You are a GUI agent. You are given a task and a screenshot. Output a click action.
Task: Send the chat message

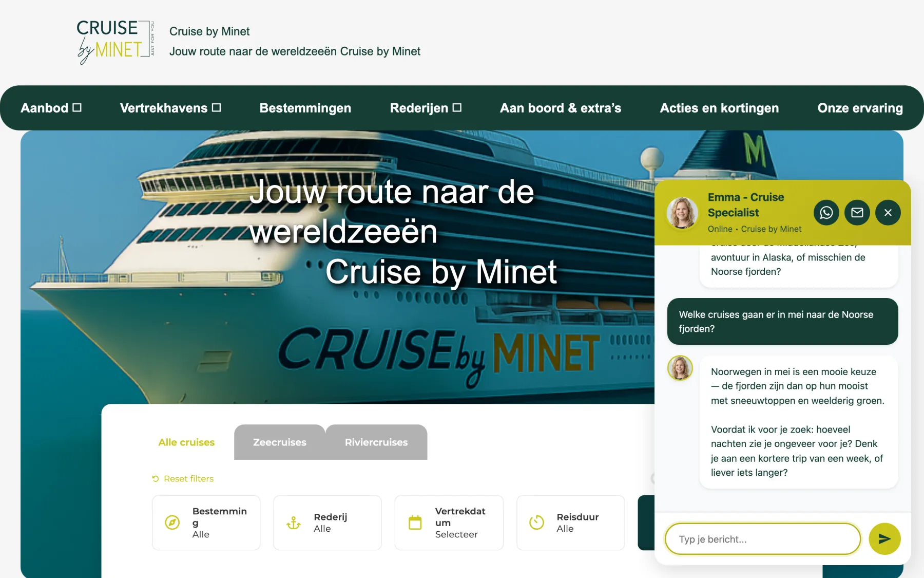point(884,538)
